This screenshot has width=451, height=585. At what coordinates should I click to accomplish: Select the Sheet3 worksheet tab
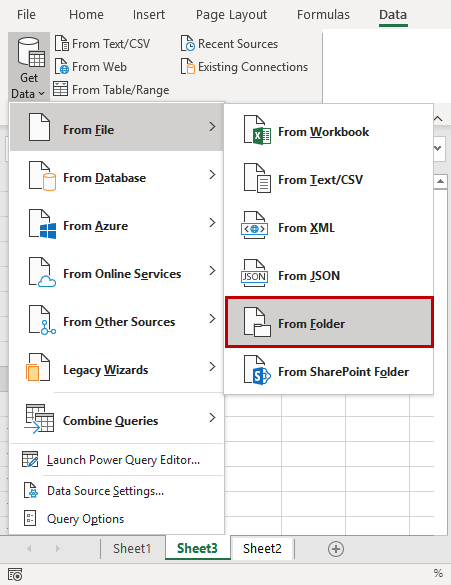pyautogui.click(x=197, y=548)
